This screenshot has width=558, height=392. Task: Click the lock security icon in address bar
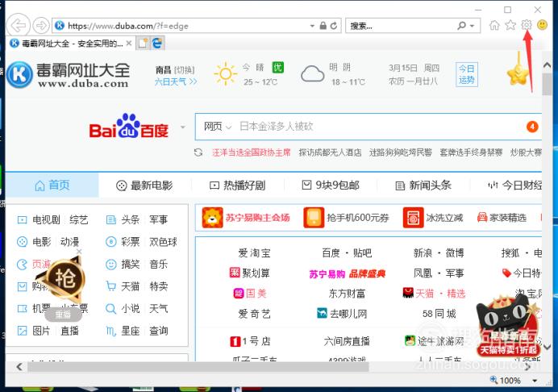(x=323, y=26)
